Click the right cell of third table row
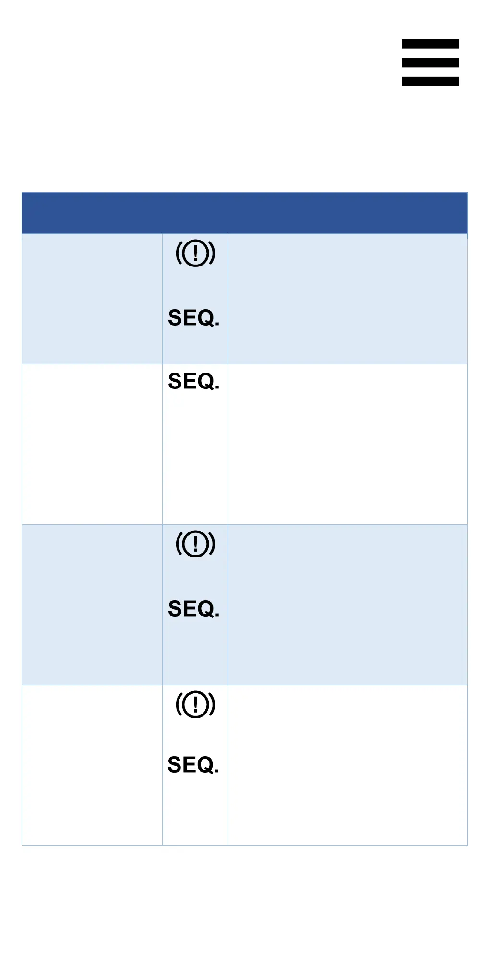 click(x=347, y=605)
